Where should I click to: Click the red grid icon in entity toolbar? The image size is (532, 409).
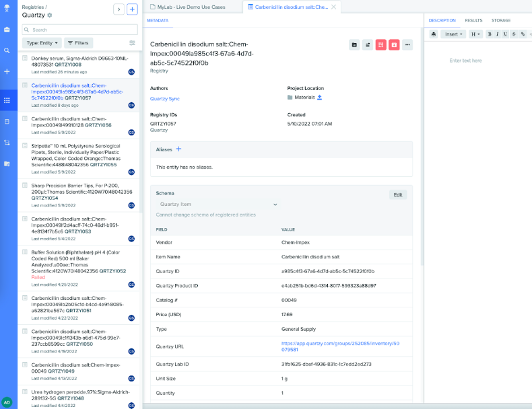(x=380, y=44)
